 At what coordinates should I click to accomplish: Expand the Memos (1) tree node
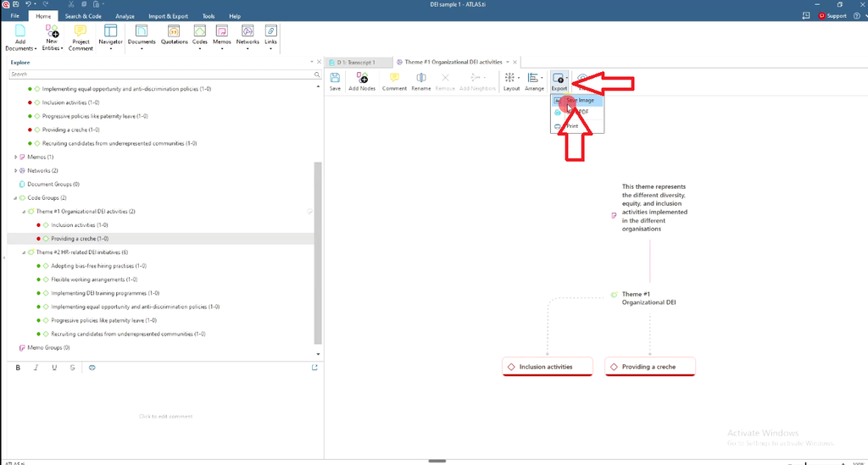15,157
